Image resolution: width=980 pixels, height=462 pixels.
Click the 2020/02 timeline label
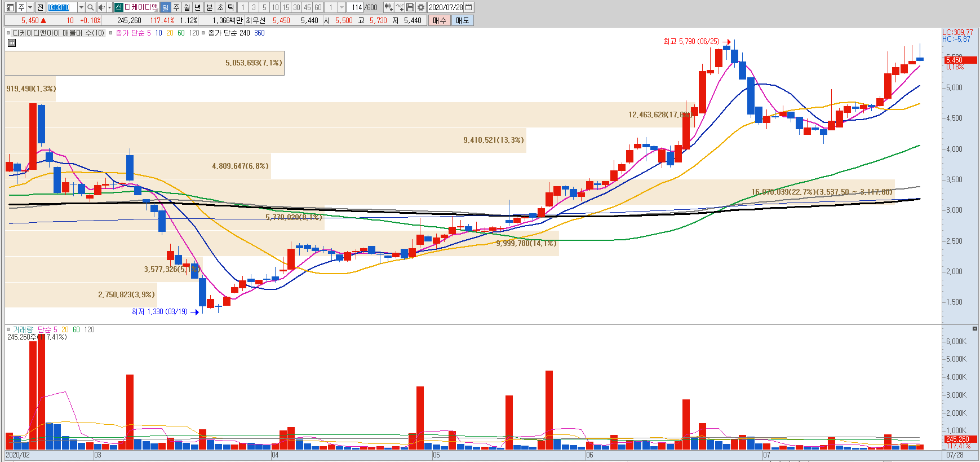click(17, 455)
